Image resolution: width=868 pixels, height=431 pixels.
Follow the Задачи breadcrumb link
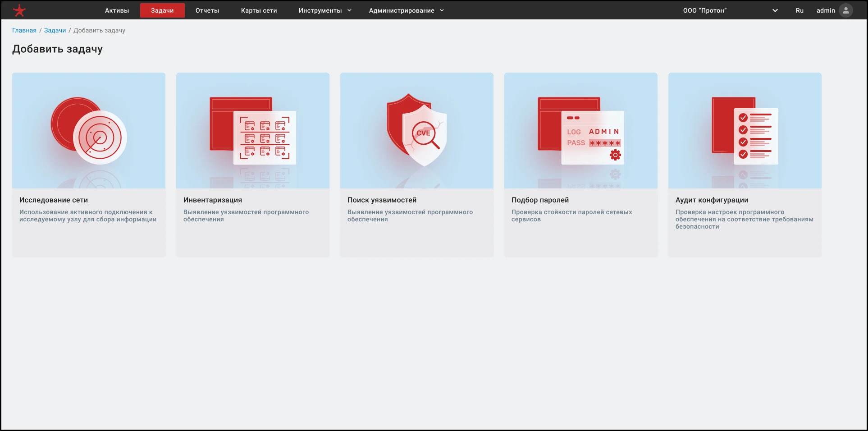(55, 30)
